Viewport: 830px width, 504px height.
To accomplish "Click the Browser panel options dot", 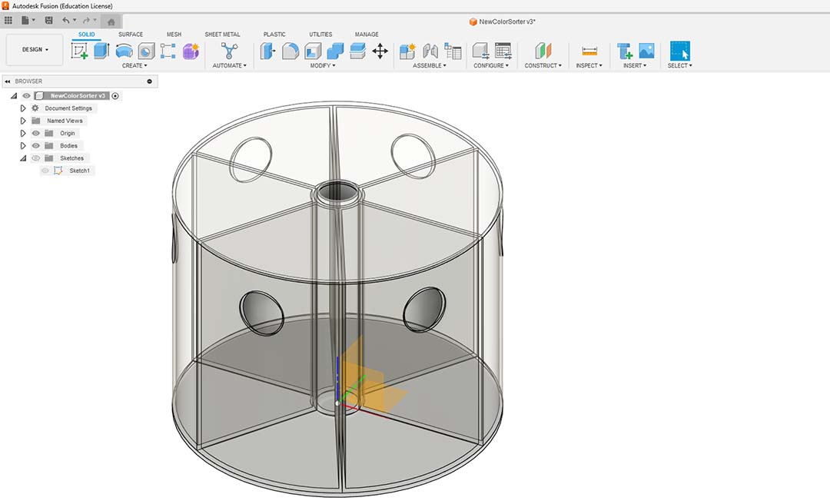I will (149, 81).
